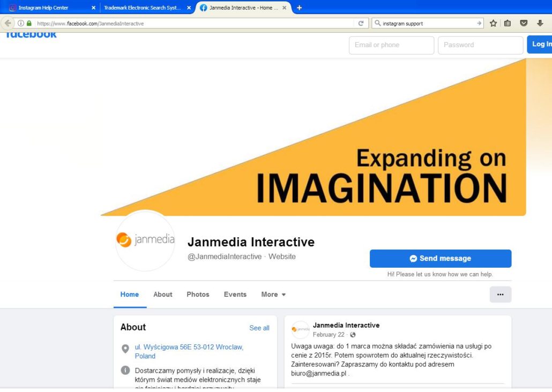Show bookmarks list icon in toolbar
Screen dimensions: 552x392
click(x=508, y=23)
